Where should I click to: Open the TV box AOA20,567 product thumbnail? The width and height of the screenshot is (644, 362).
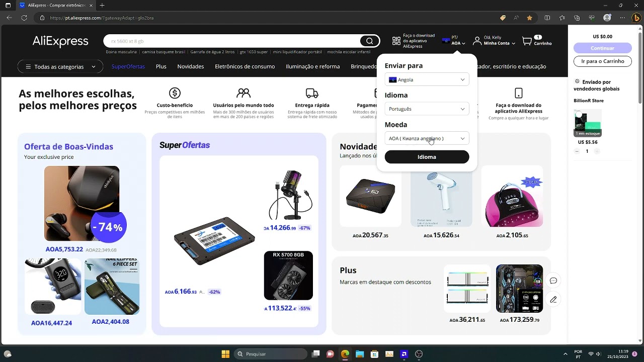point(370,196)
